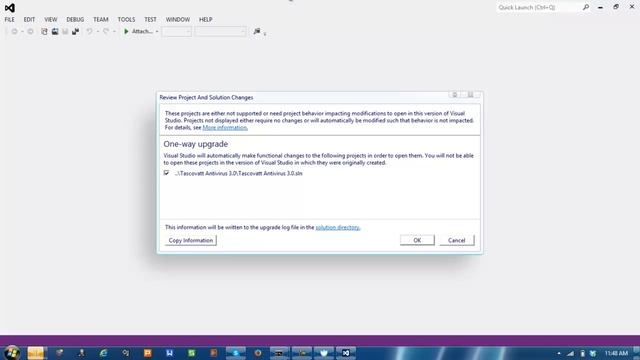Viewport: 640px width, 360px height.
Task: Click the Navigate Forward toolbar icon
Action: coord(30,31)
